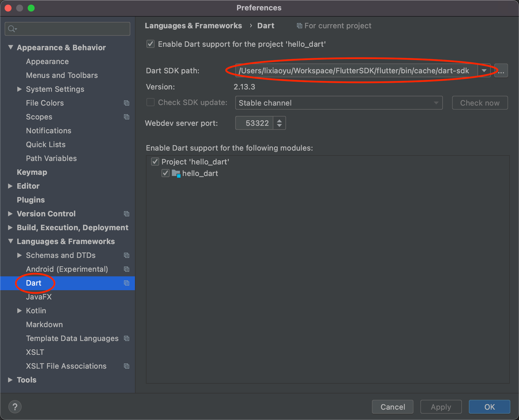The width and height of the screenshot is (519, 420).
Task: Select the Dart settings entry
Action: pos(33,283)
